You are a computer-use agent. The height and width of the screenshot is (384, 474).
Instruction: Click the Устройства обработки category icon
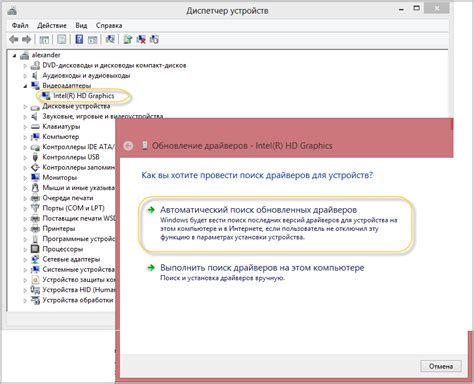click(35, 300)
